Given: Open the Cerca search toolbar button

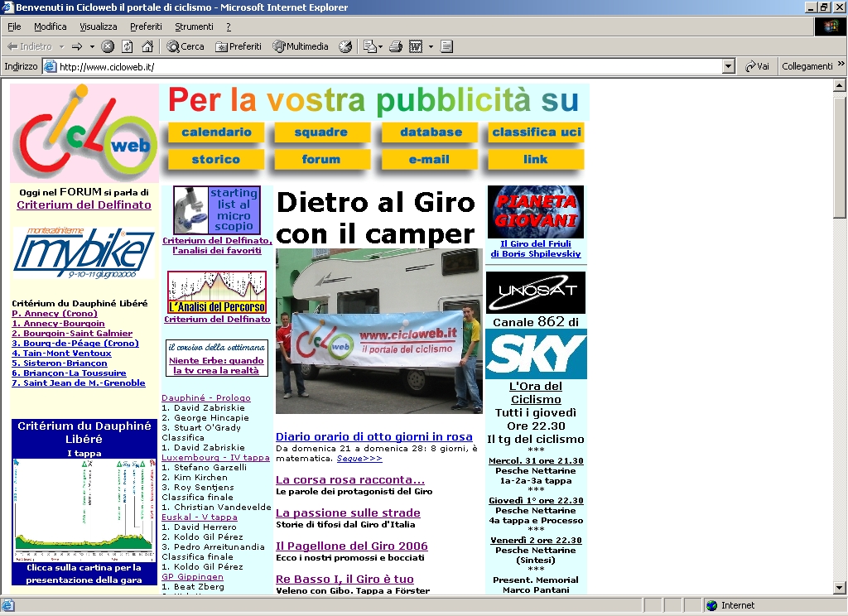Looking at the screenshot, I should click(x=185, y=46).
